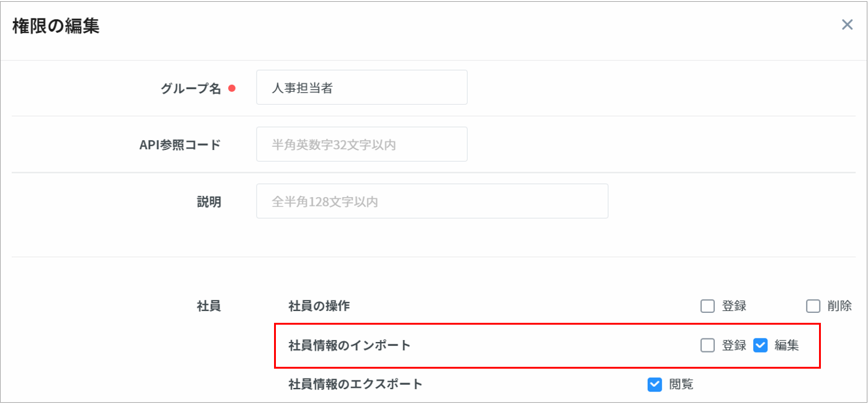Click the 閲覧 label text beside export checkbox
This screenshot has height=404, width=868.
tap(681, 385)
